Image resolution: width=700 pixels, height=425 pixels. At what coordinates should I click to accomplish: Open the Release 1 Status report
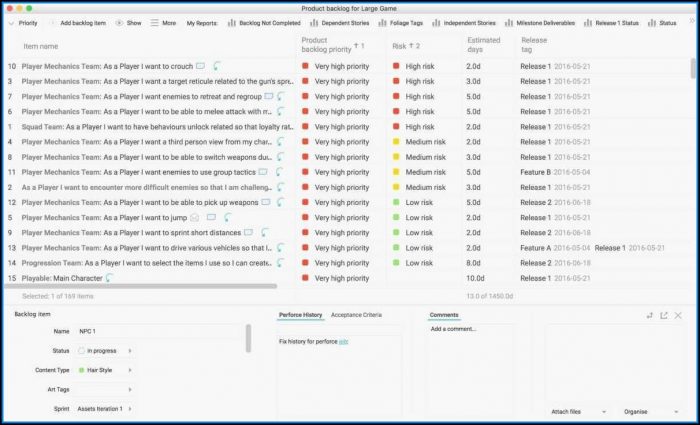click(x=611, y=23)
